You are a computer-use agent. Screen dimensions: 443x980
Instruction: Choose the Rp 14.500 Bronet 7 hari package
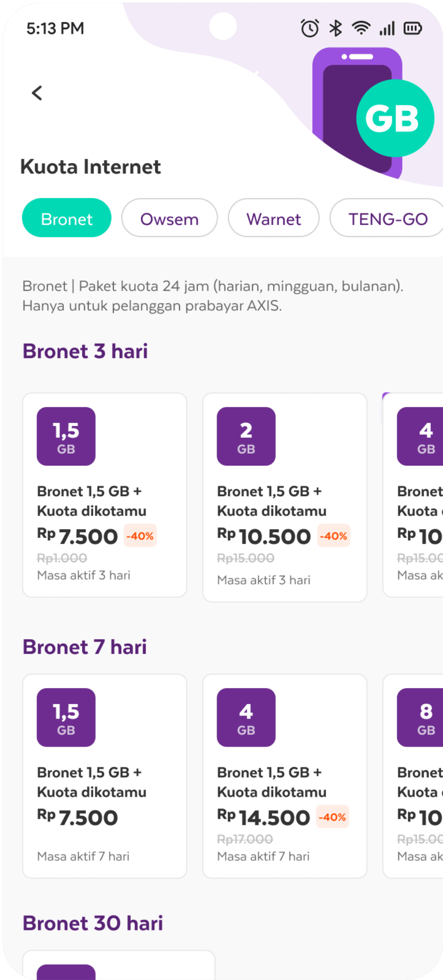point(285,776)
